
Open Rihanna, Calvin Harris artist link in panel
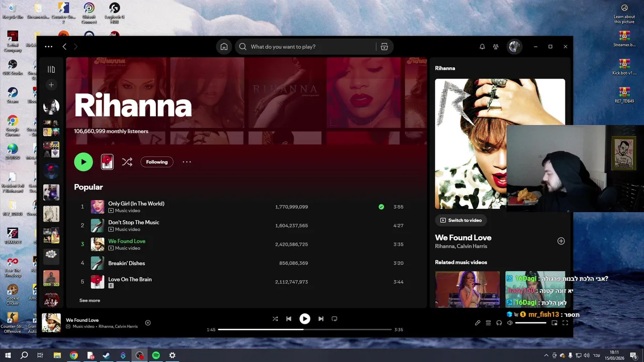pos(461,246)
